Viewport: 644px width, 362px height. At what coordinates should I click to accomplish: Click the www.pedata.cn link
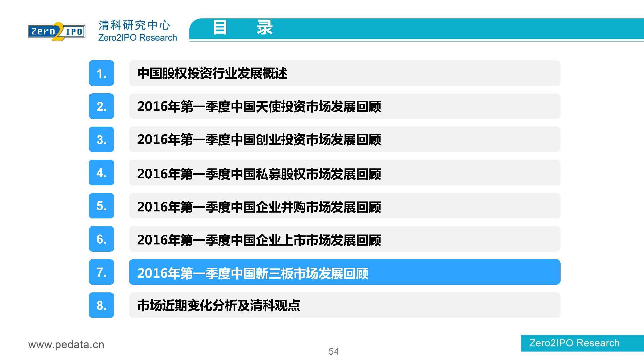click(x=66, y=344)
